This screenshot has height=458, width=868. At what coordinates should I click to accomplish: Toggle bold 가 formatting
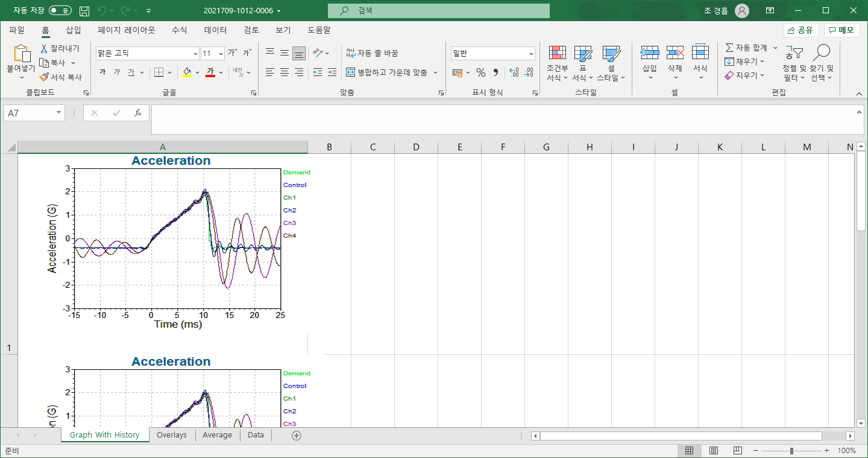pyautogui.click(x=102, y=72)
